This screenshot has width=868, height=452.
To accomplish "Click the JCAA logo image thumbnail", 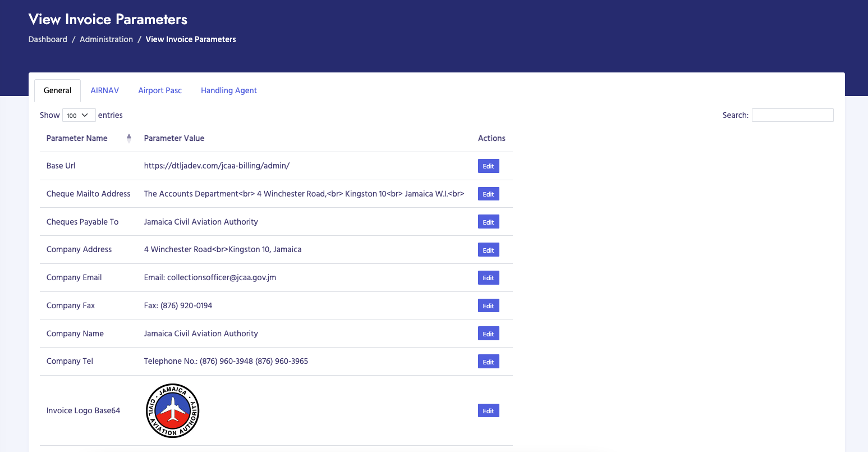I will (172, 410).
